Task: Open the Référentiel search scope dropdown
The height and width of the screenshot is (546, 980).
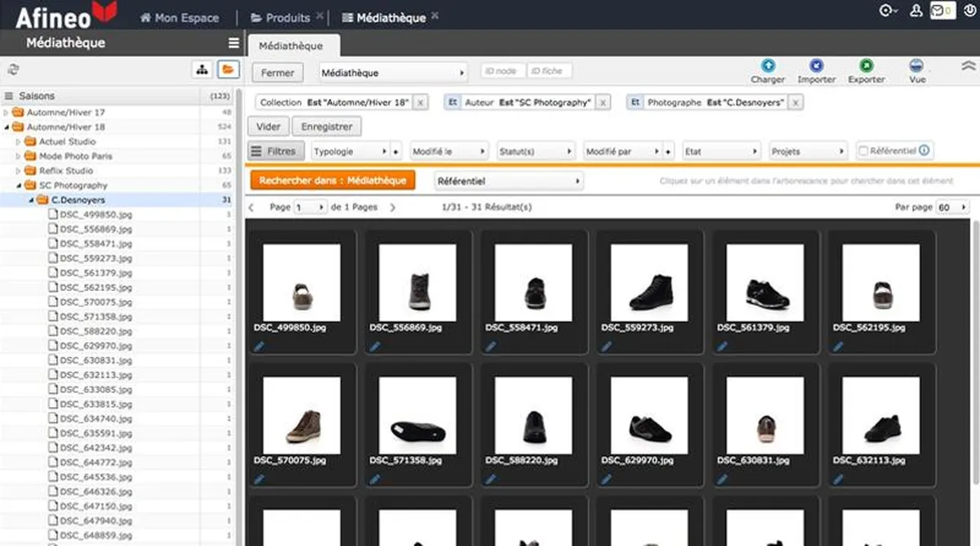Action: (508, 181)
